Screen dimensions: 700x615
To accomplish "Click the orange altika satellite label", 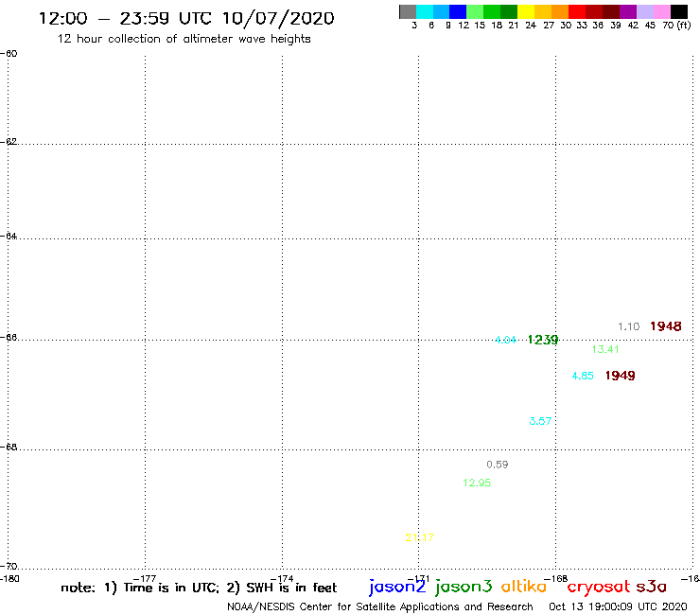I will tap(524, 586).
